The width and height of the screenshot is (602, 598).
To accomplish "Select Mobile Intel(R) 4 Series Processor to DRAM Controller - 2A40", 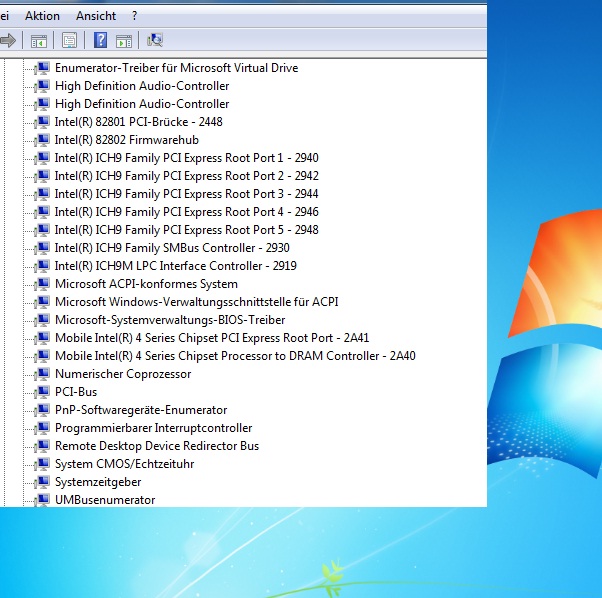I will click(x=235, y=356).
